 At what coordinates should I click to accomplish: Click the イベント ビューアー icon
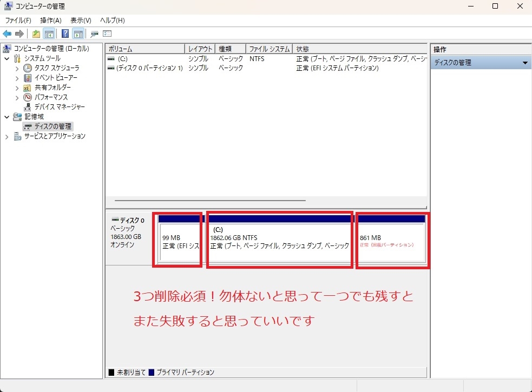click(x=28, y=78)
